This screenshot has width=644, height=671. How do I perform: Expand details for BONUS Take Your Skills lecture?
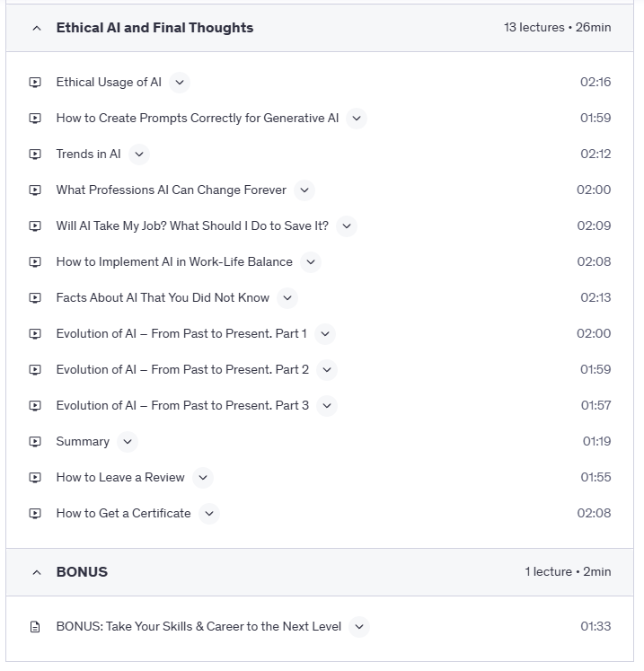pos(359,627)
